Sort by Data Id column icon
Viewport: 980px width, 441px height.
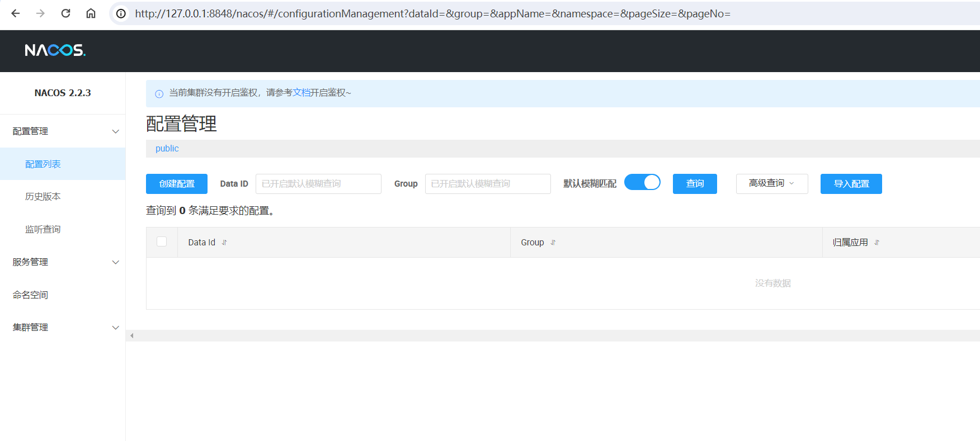coord(224,243)
